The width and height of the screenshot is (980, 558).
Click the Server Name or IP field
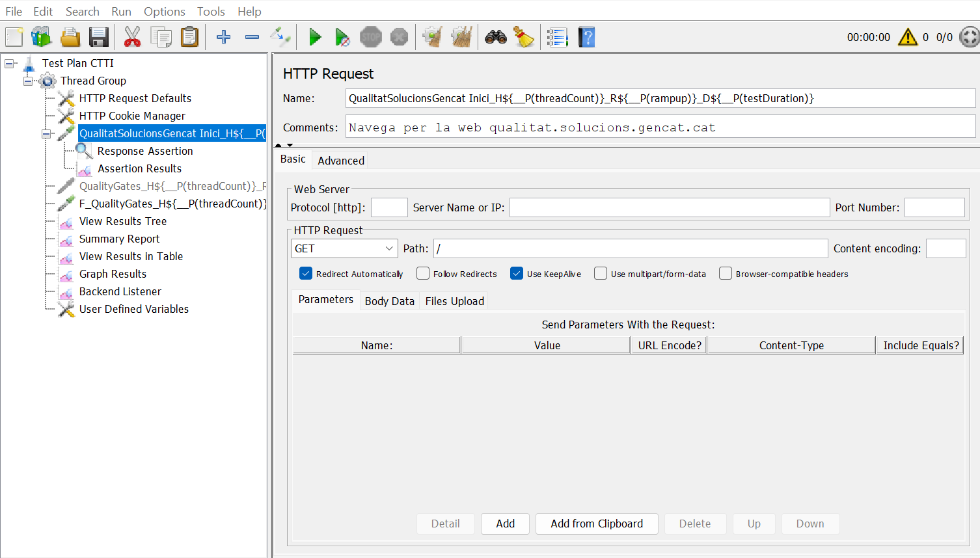tap(670, 207)
